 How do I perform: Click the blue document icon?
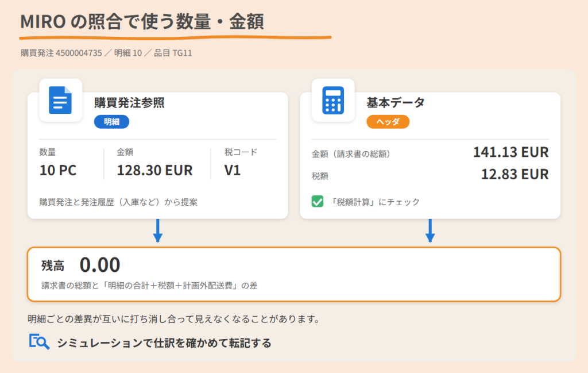tap(60, 100)
